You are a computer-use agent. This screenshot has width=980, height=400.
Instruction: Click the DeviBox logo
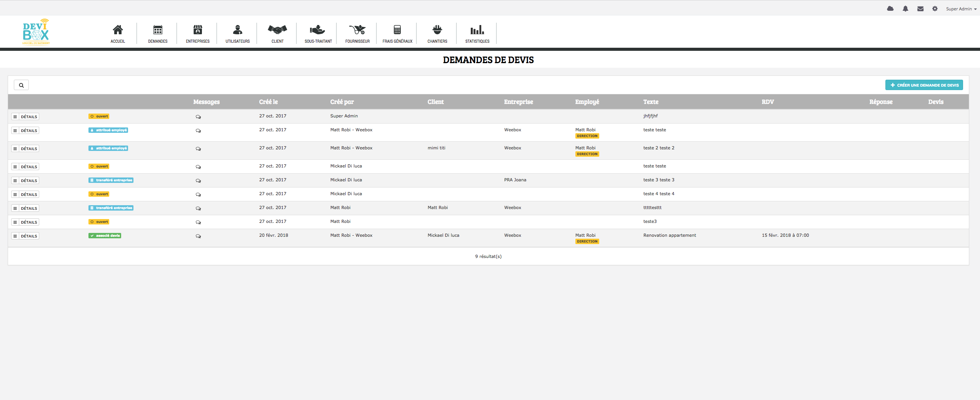pos(36,32)
